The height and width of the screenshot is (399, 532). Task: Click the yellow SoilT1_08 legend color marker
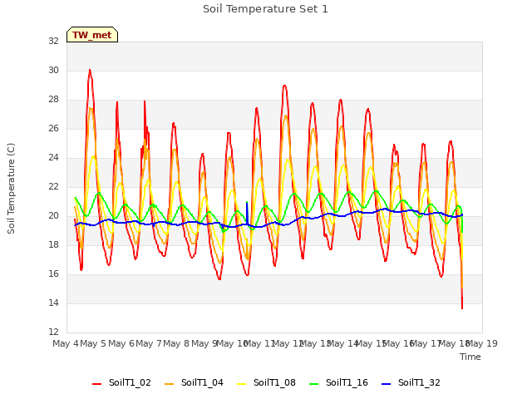241,384
